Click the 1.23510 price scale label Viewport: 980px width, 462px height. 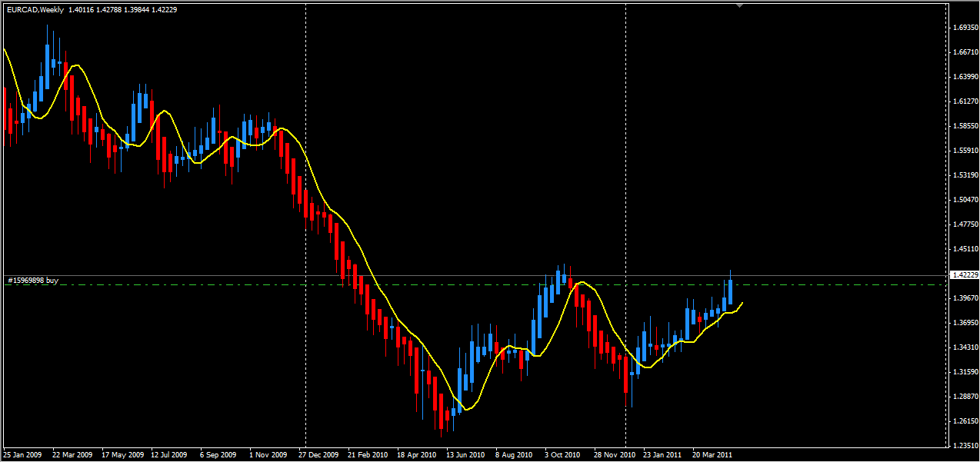point(964,445)
